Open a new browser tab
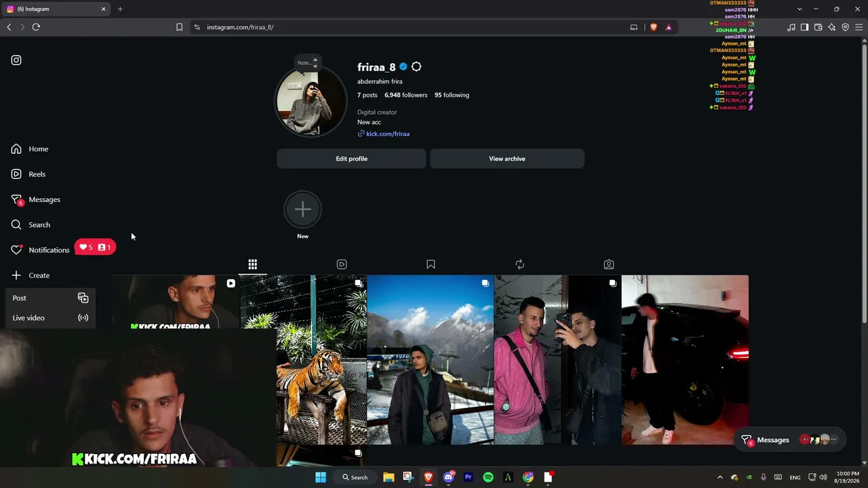The height and width of the screenshot is (488, 868). pyautogui.click(x=120, y=9)
